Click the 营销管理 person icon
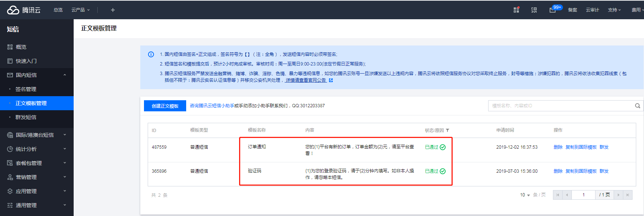The width and height of the screenshot is (644, 216). (10, 177)
